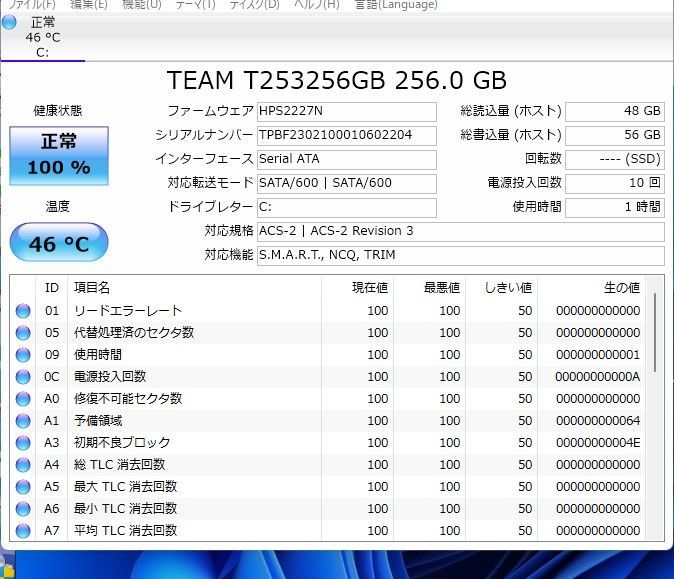Select attribute name 修復不可能セクタ数
674x579 pixels.
[x=128, y=399]
